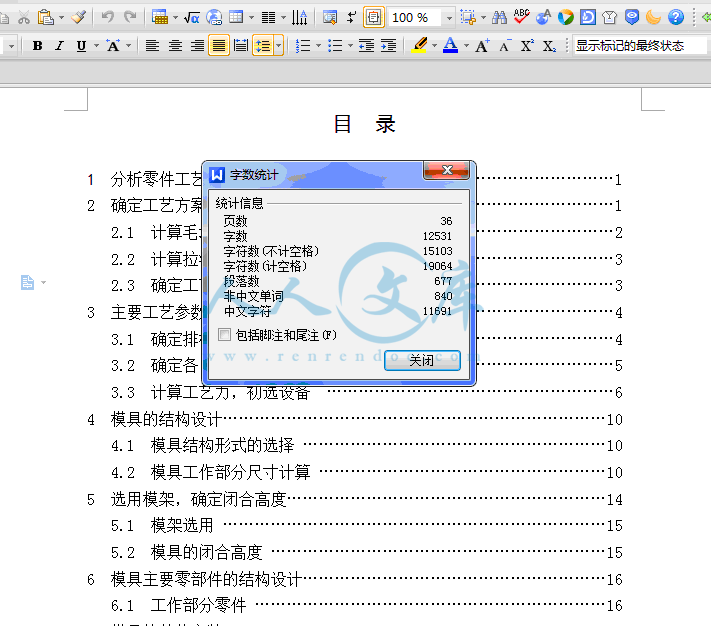Set Align Left
711x626 pixels.
coord(152,46)
